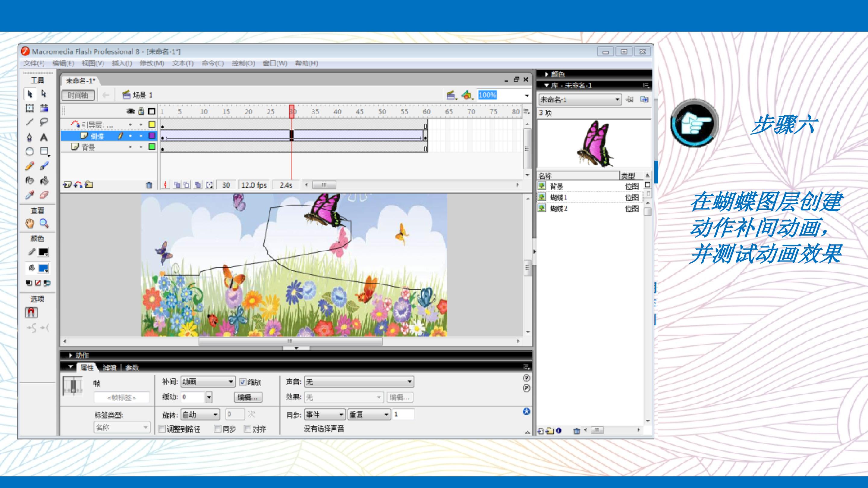Open the Insert (插入) menu
This screenshot has width=868, height=488.
[x=122, y=63]
